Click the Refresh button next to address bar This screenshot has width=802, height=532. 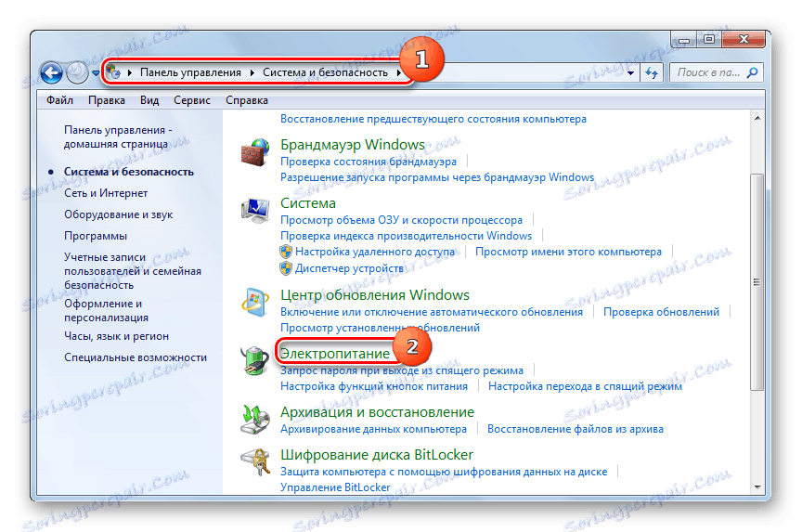[x=651, y=72]
